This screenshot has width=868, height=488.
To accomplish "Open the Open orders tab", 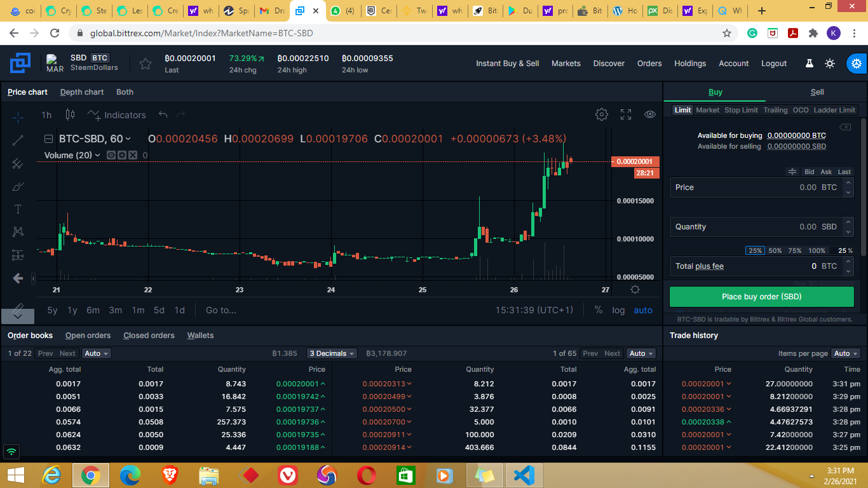I will pos(88,335).
